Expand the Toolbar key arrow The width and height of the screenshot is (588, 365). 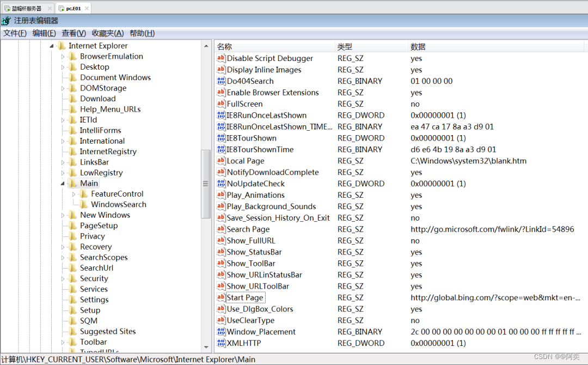click(x=63, y=342)
